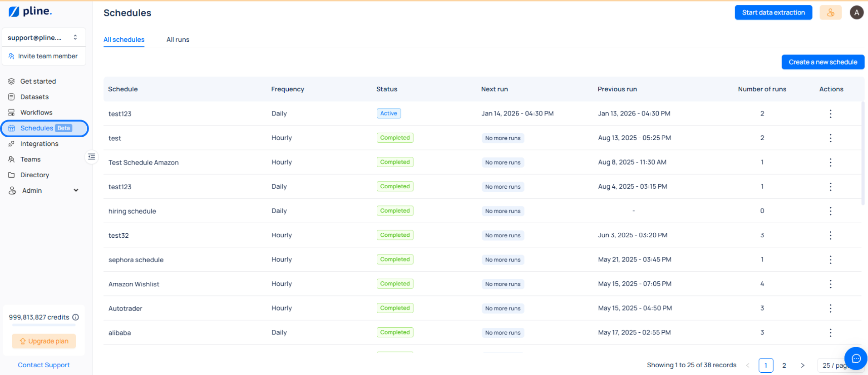Go to page 2 of schedules
Screen dimensions: 868x375
click(x=784, y=365)
